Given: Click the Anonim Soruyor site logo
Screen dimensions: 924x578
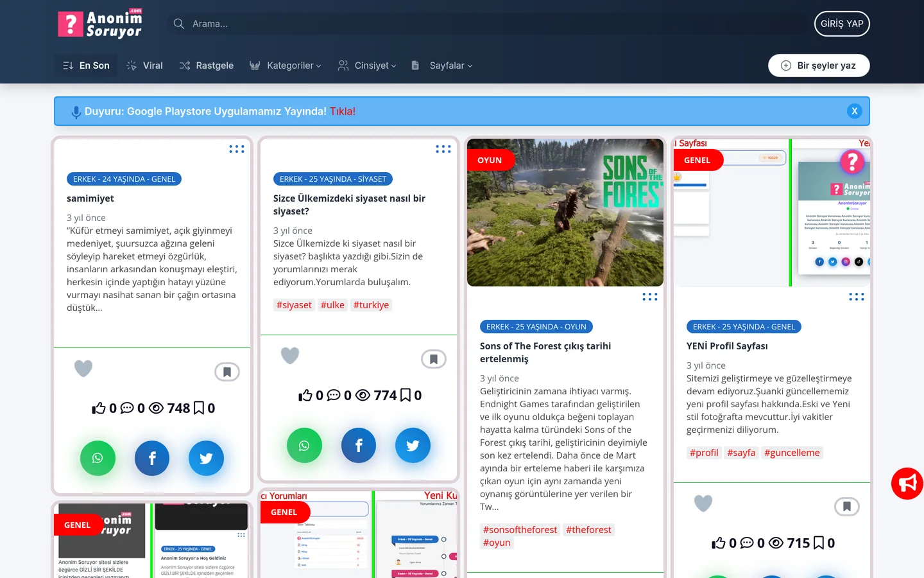Looking at the screenshot, I should [100, 24].
